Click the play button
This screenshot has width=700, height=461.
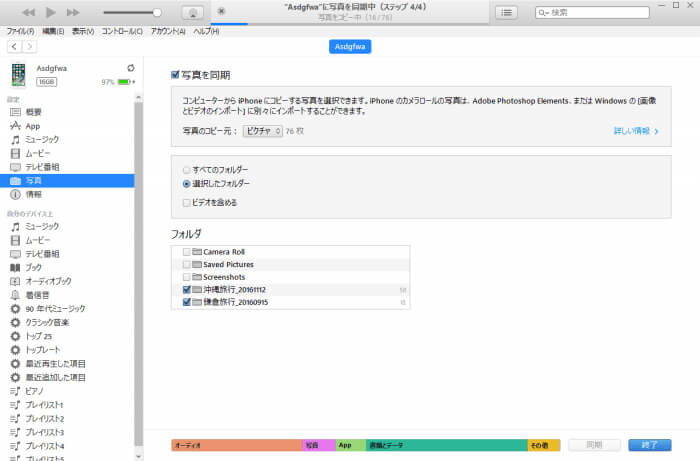pos(51,12)
